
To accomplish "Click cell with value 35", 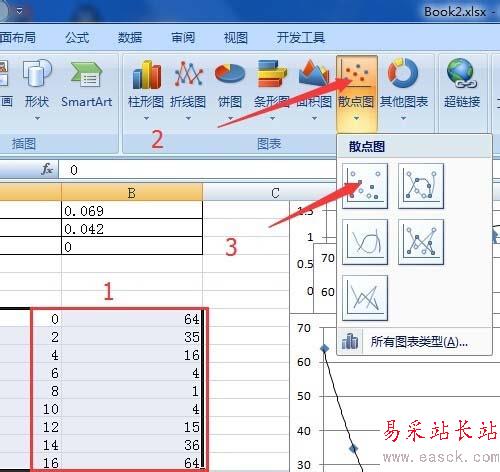I will click(x=132, y=337).
